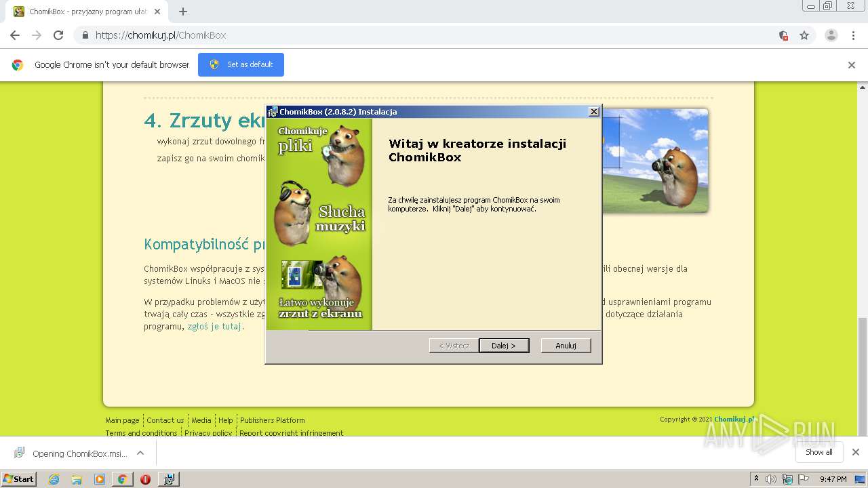Viewport: 868px width, 488px height.
Task: Go back to previous page in Chrome
Action: click(x=15, y=35)
